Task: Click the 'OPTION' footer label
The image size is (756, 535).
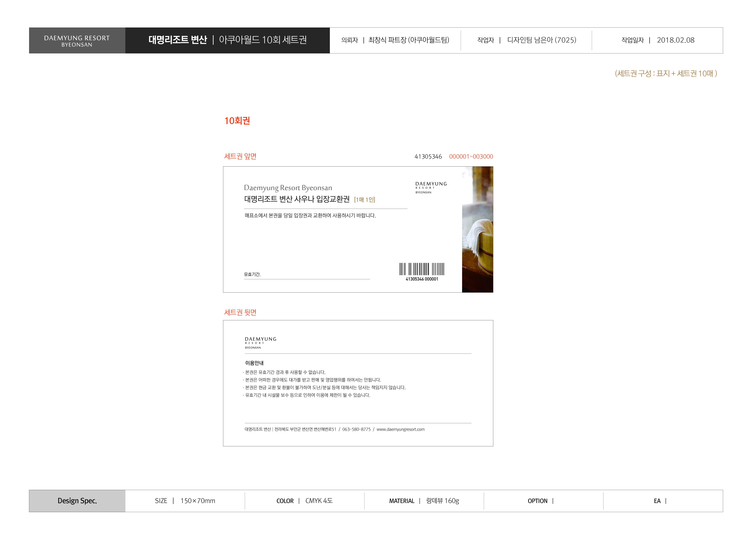Action: tap(537, 501)
